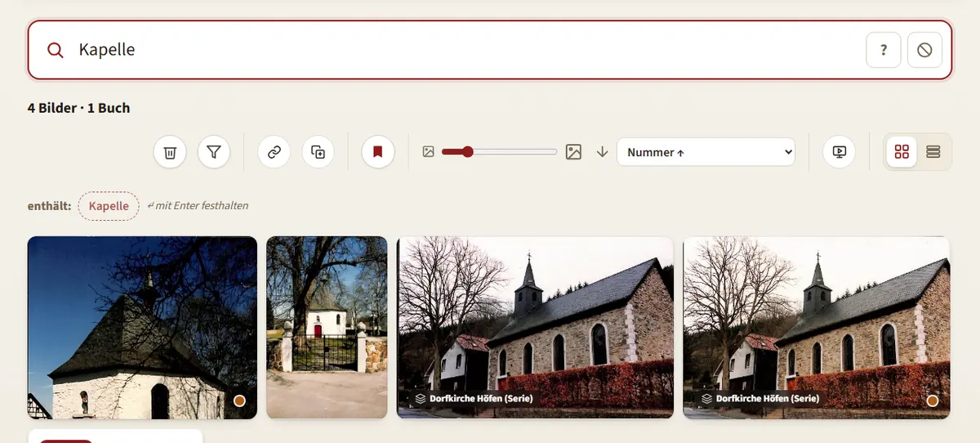Screen dimensions: 980x443
Task: Switch to list view
Action: [x=933, y=152]
